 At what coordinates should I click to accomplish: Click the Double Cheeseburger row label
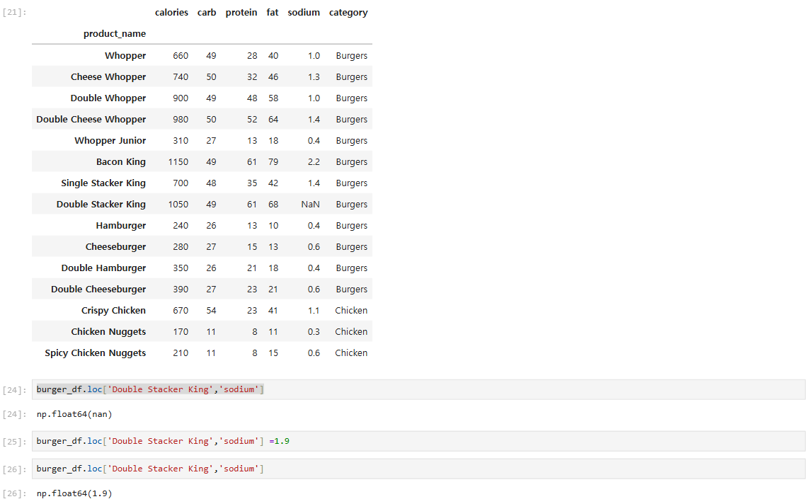point(98,289)
